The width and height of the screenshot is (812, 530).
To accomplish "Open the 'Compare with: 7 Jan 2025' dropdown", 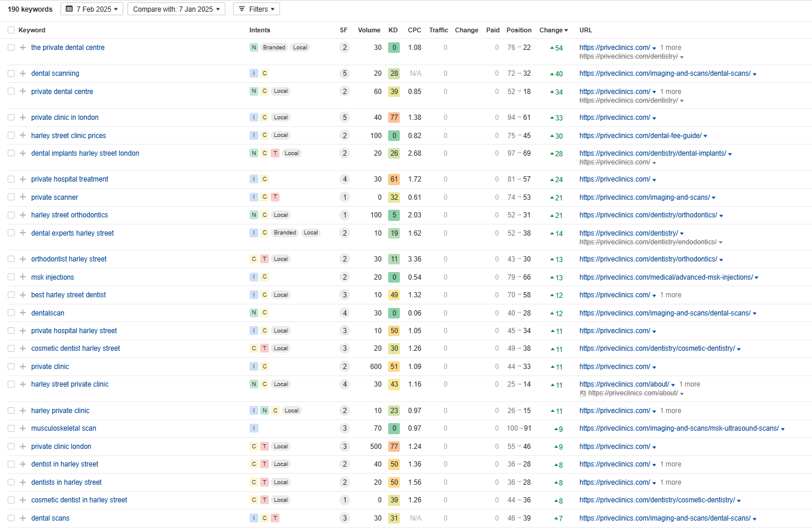I will (x=176, y=9).
